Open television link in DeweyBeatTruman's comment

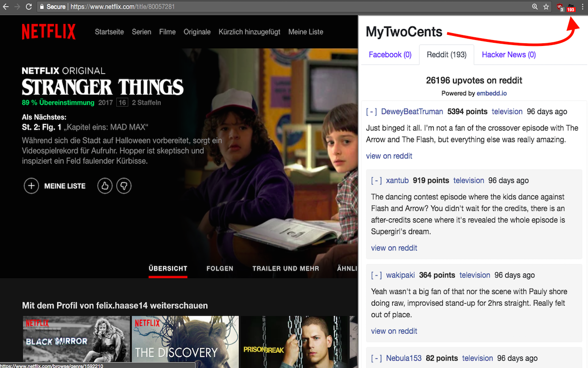507,111
